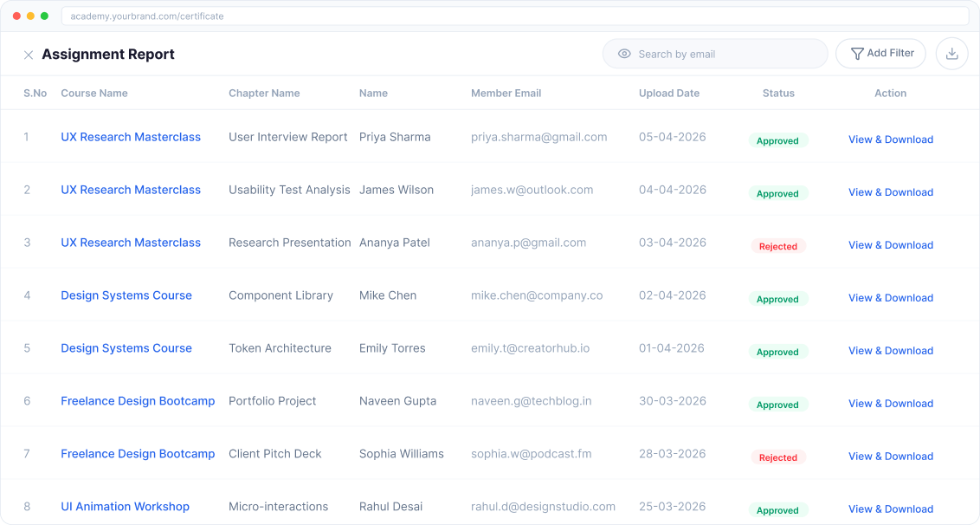Select View & Download for Sophia Williams
Viewport: 980px width, 525px height.
click(x=890, y=457)
